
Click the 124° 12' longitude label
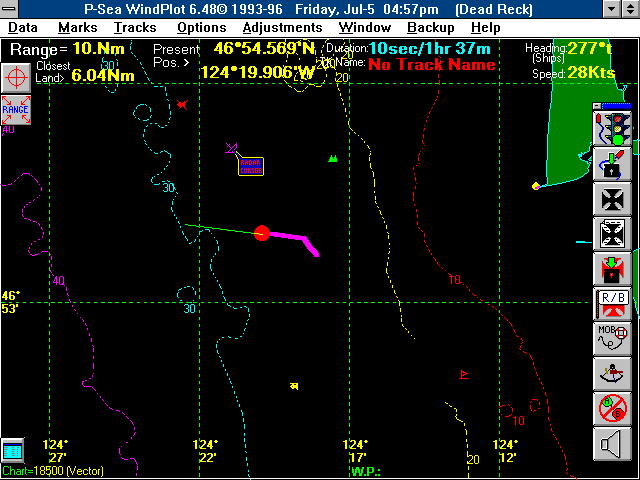pos(505,451)
